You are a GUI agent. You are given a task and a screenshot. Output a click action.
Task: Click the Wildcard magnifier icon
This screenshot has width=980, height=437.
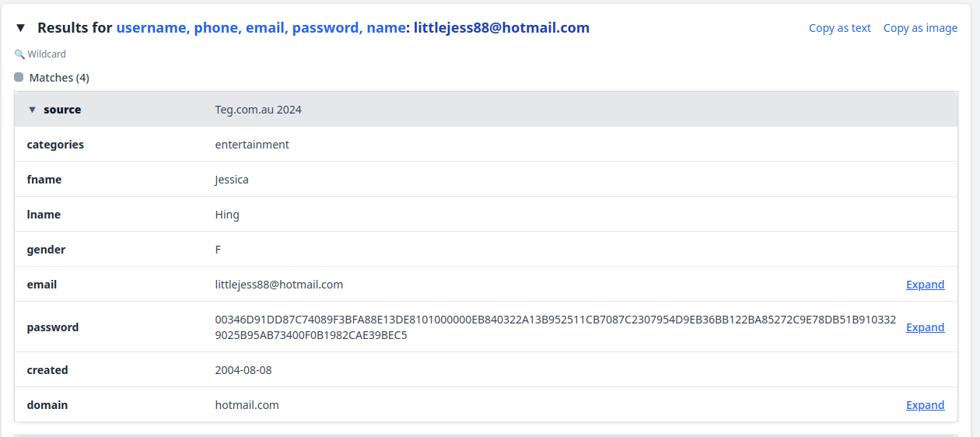pyautogui.click(x=19, y=54)
